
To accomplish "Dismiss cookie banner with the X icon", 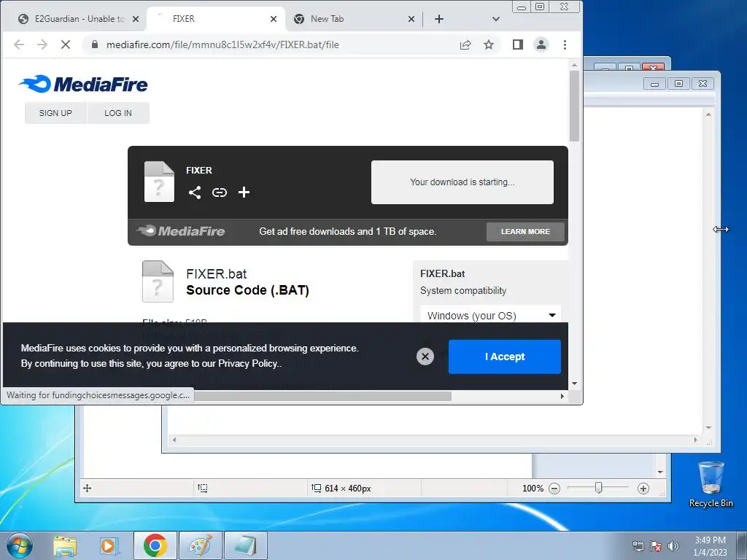I will click(x=425, y=356).
